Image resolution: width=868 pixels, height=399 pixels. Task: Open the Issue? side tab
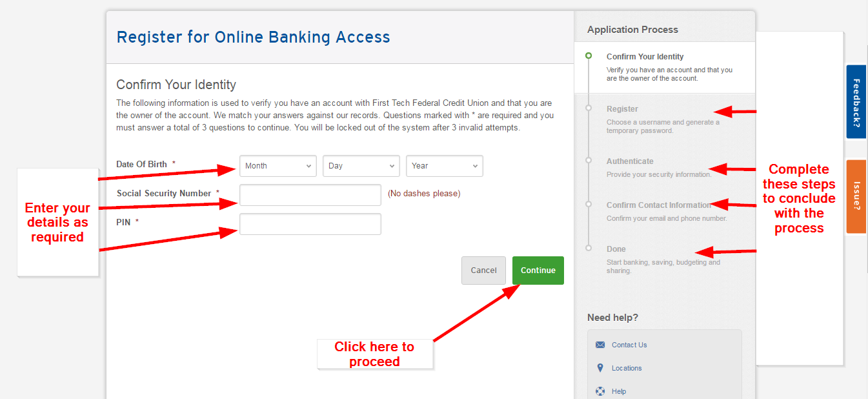(856, 196)
